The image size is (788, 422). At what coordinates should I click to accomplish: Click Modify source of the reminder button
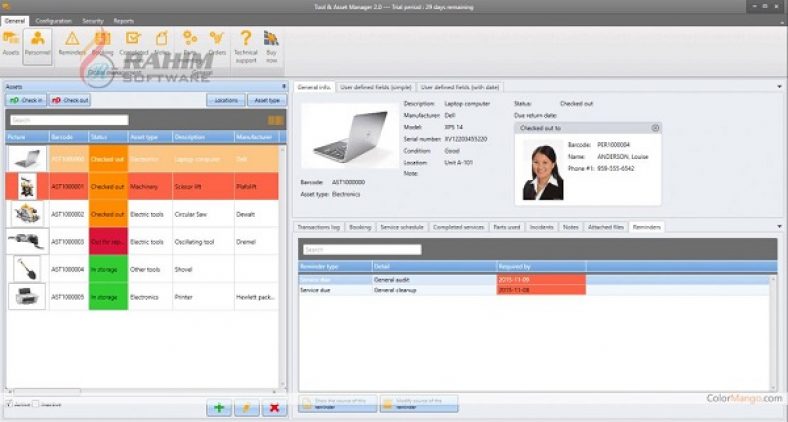[x=419, y=404]
